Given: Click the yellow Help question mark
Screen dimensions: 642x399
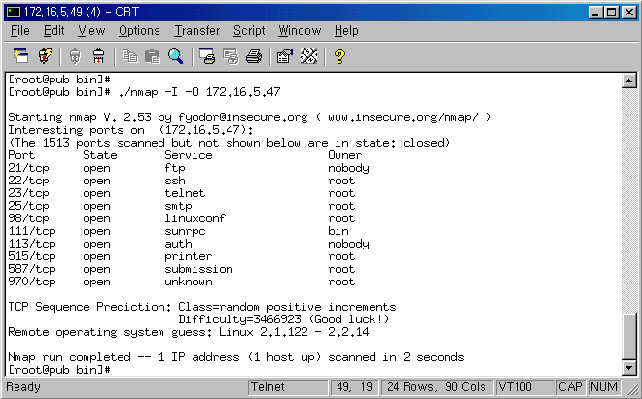Looking at the screenshot, I should coord(339,56).
